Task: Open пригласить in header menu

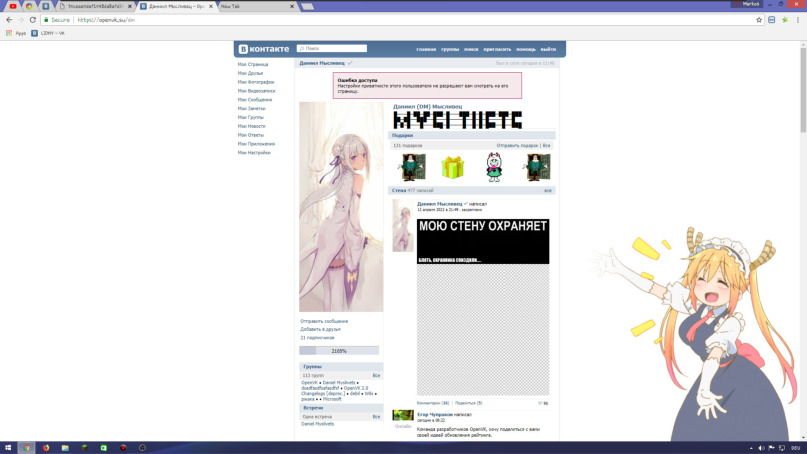Action: pyautogui.click(x=497, y=49)
